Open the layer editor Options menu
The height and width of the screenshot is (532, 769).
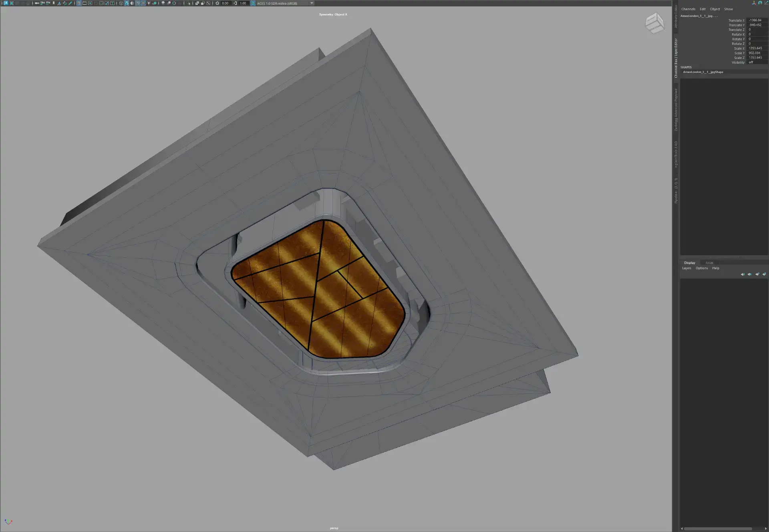[x=701, y=268]
